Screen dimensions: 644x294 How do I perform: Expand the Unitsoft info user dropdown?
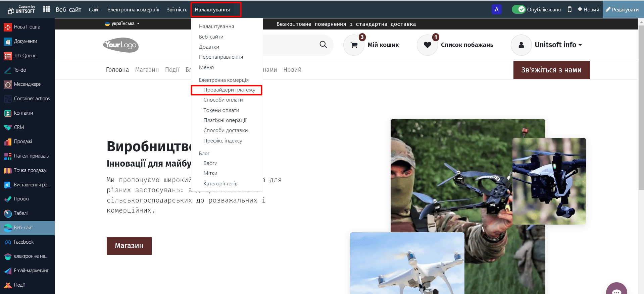(558, 45)
